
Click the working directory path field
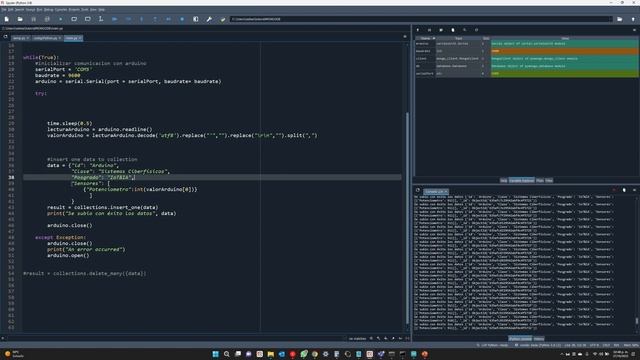[421, 19]
